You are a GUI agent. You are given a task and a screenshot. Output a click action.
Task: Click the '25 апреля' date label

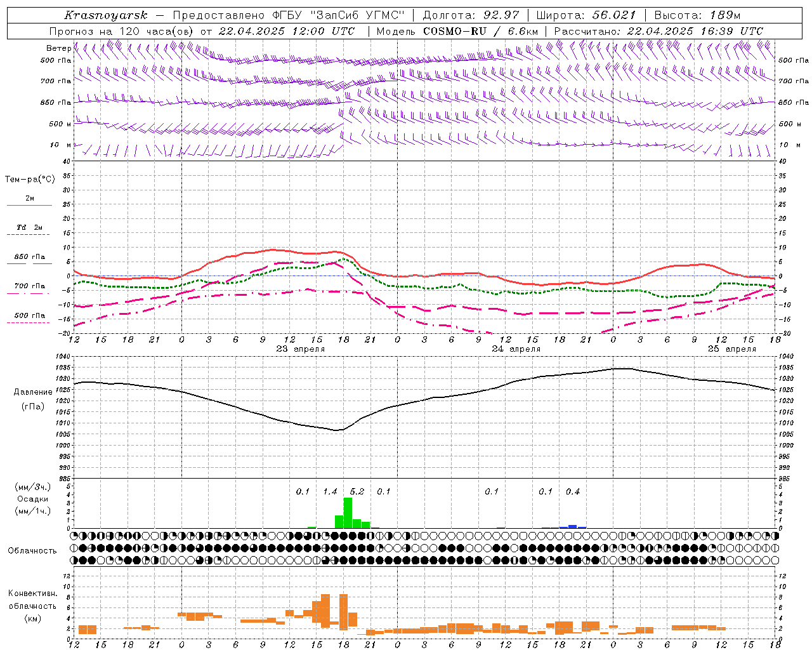click(x=731, y=349)
